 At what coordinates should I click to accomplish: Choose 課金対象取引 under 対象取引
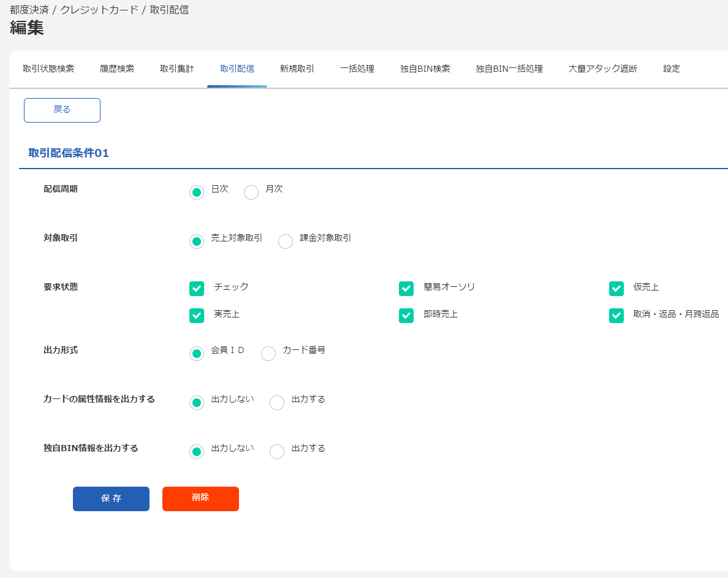coord(285,241)
